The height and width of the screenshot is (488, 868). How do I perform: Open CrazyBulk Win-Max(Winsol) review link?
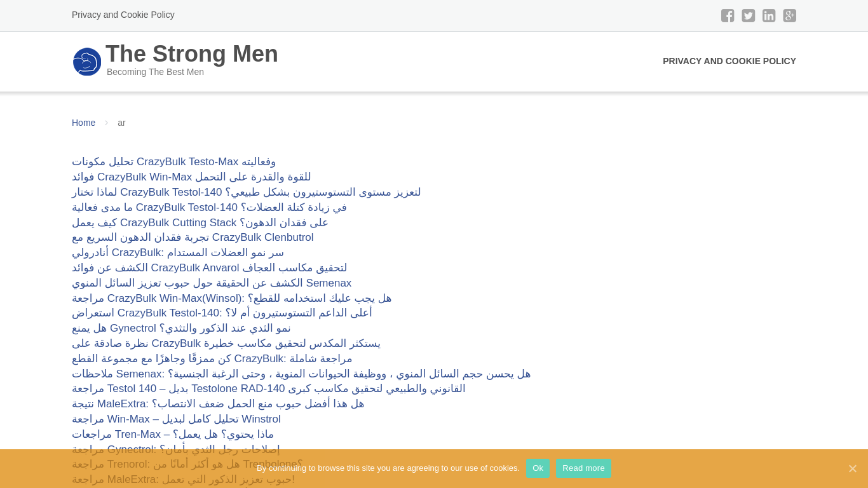point(231,299)
